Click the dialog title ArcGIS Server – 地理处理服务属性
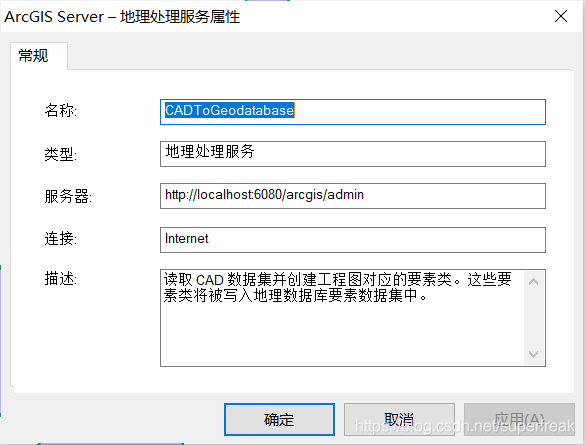Image resolution: width=585 pixels, height=445 pixels. [x=122, y=17]
